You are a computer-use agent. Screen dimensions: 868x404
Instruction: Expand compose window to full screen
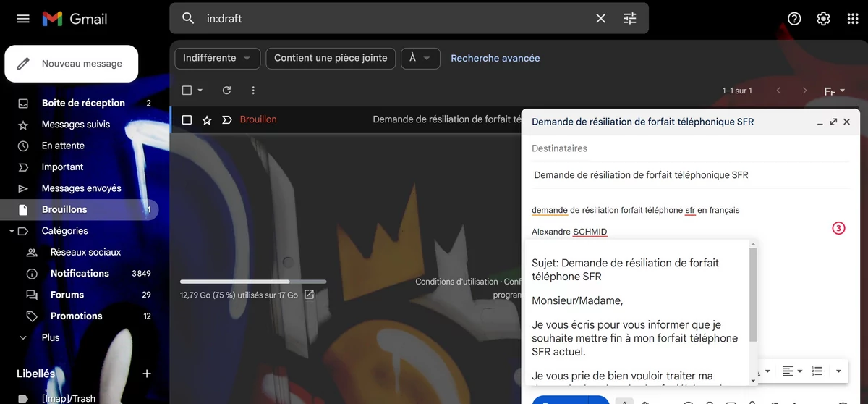(x=833, y=122)
